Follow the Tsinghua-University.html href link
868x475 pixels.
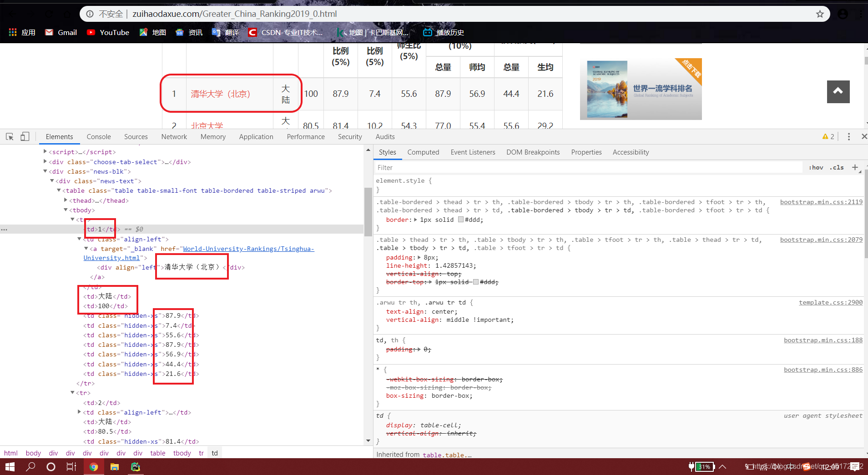pyautogui.click(x=199, y=253)
